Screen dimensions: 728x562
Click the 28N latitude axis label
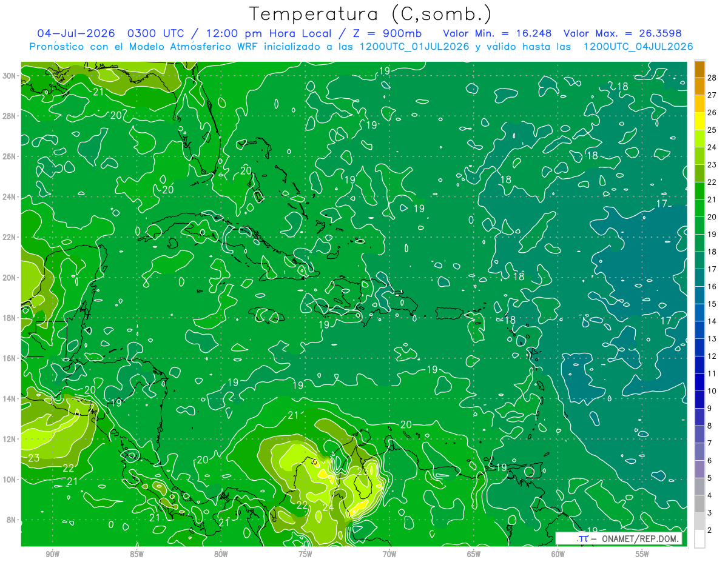click(x=10, y=116)
